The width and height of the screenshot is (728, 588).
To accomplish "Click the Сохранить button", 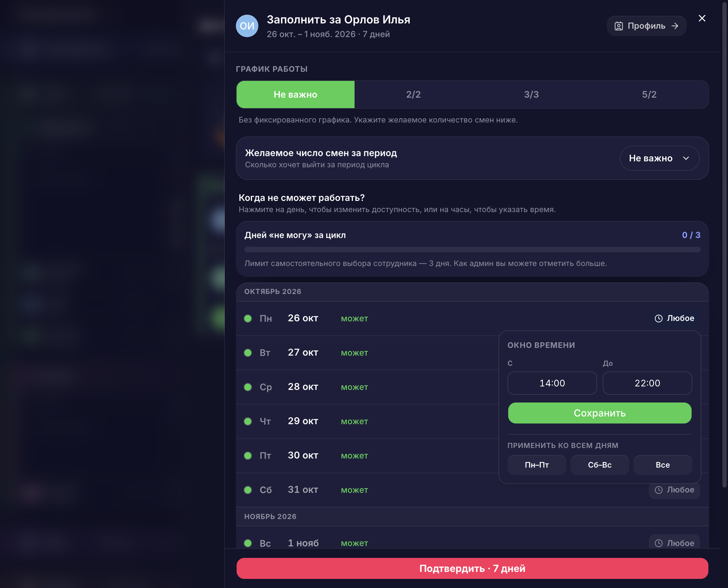I will (600, 413).
